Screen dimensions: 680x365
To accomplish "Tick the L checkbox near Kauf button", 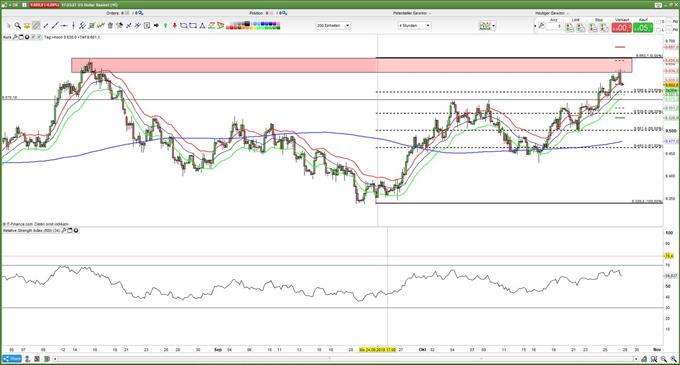I will 659,29.
